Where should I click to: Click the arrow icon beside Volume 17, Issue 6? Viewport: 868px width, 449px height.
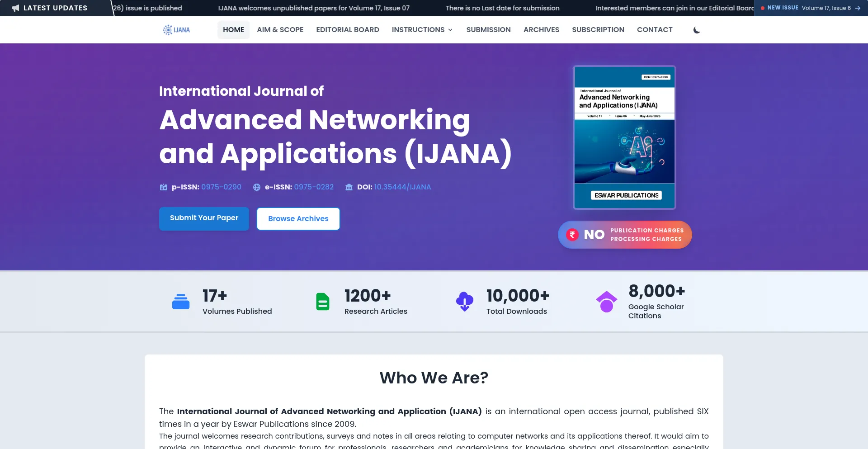858,8
